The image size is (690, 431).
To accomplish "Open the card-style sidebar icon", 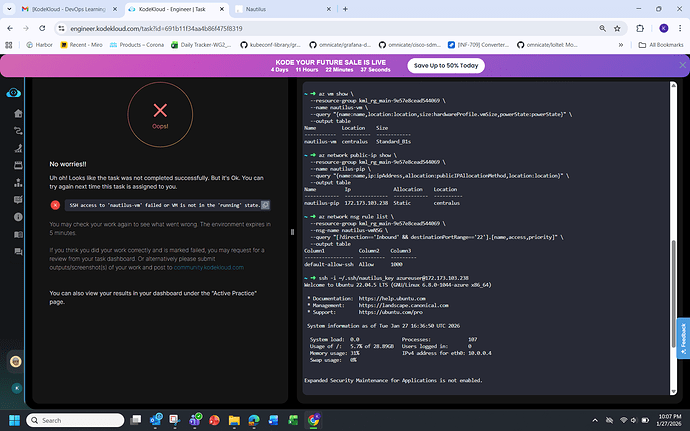I will [x=18, y=165].
